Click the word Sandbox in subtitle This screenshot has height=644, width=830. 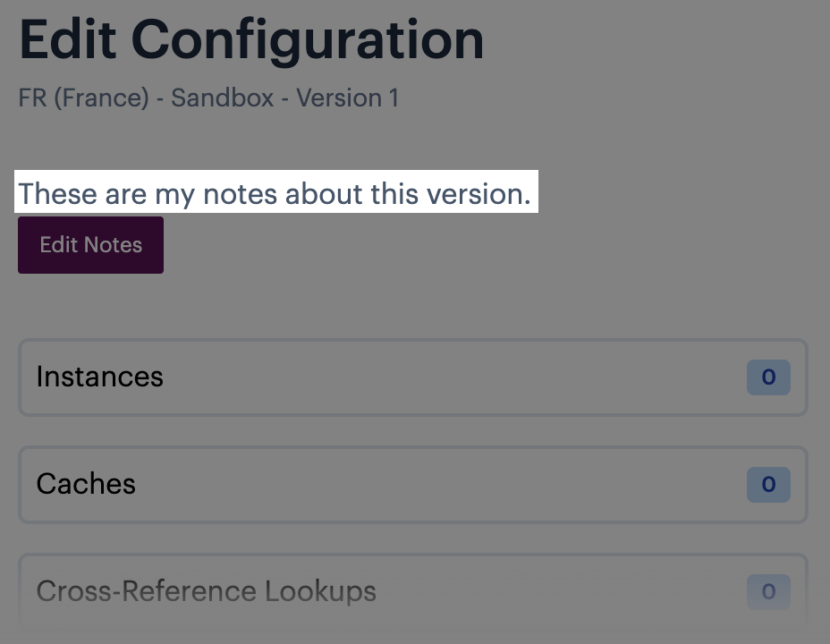click(222, 97)
